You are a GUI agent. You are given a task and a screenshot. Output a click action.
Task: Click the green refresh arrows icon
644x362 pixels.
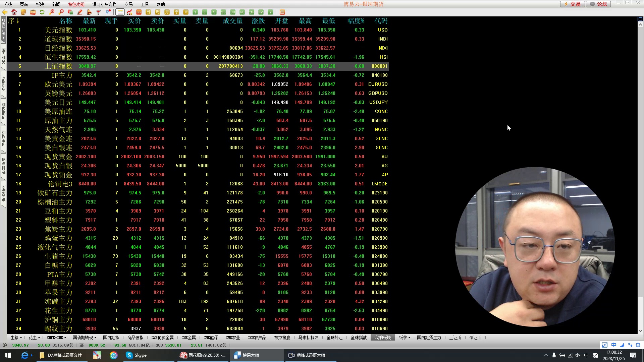[x=42, y=12]
